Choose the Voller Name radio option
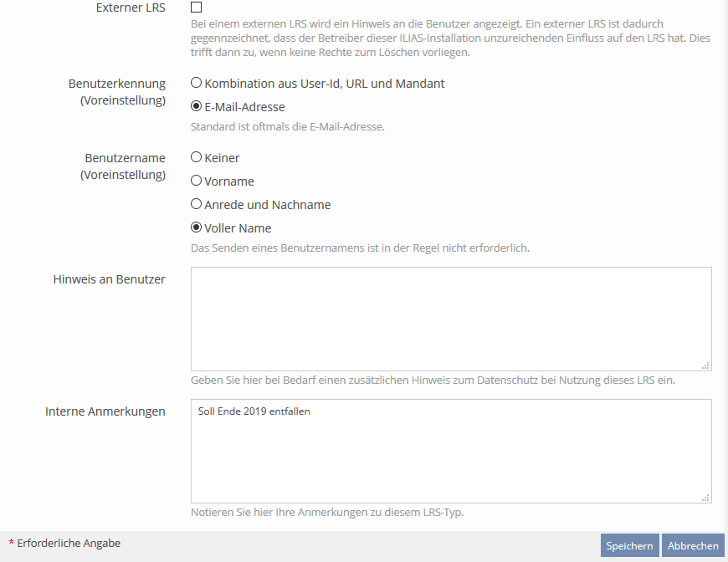 (x=197, y=227)
